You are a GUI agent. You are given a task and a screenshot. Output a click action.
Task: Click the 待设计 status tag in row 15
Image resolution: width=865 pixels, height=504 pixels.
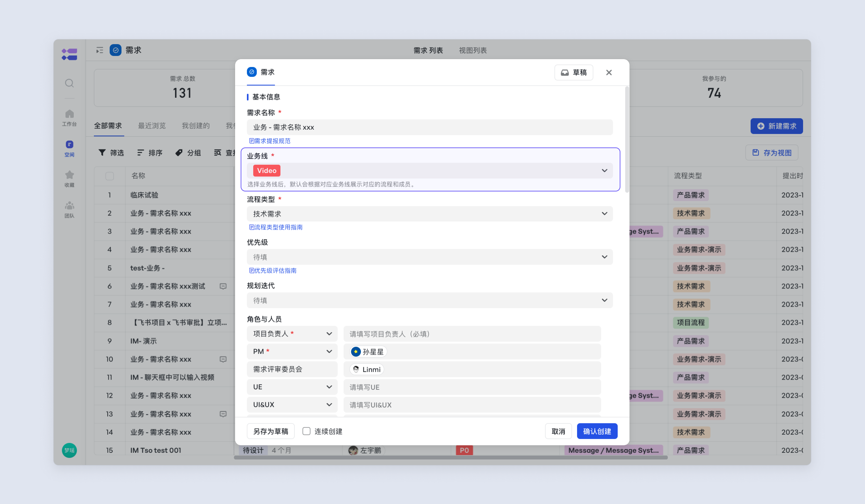tap(253, 450)
